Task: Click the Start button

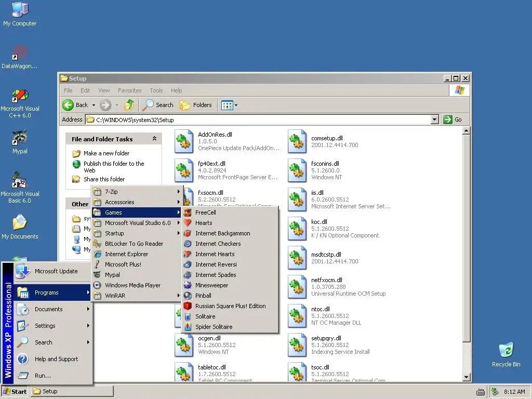Action: [15, 392]
